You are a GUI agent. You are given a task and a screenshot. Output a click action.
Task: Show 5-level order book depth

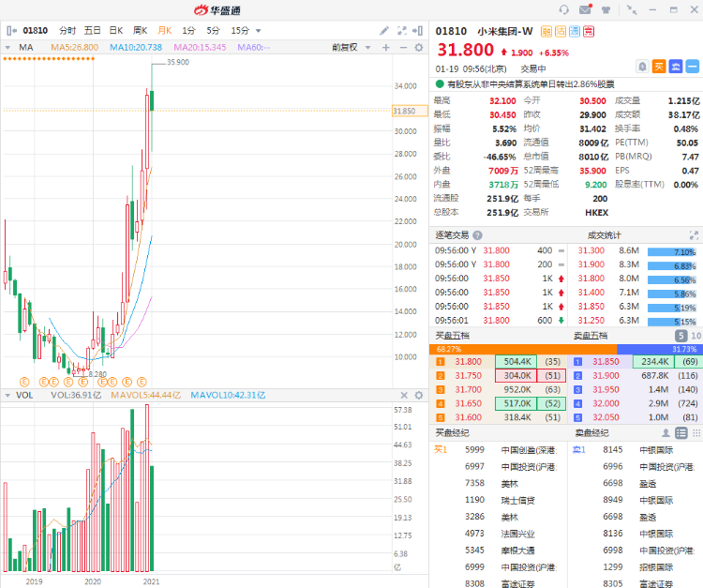pos(681,336)
